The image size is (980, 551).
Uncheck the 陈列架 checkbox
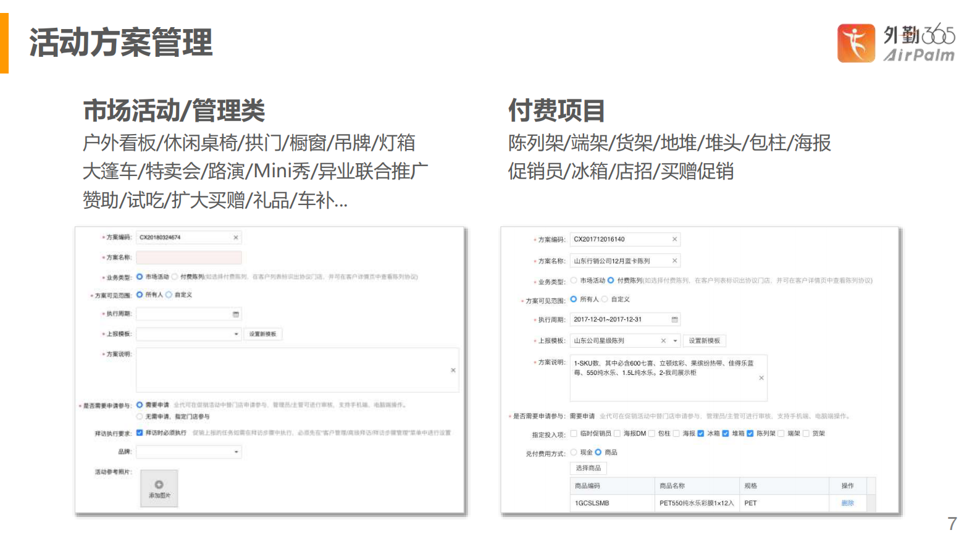click(750, 434)
